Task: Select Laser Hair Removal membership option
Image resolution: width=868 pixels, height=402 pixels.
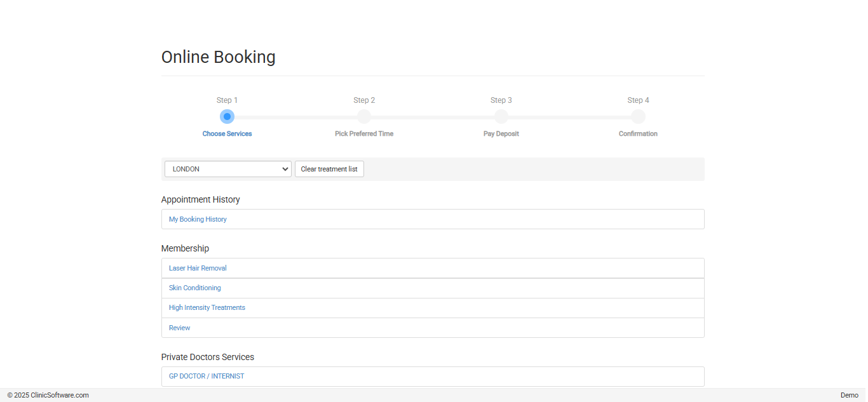Action: (x=198, y=268)
